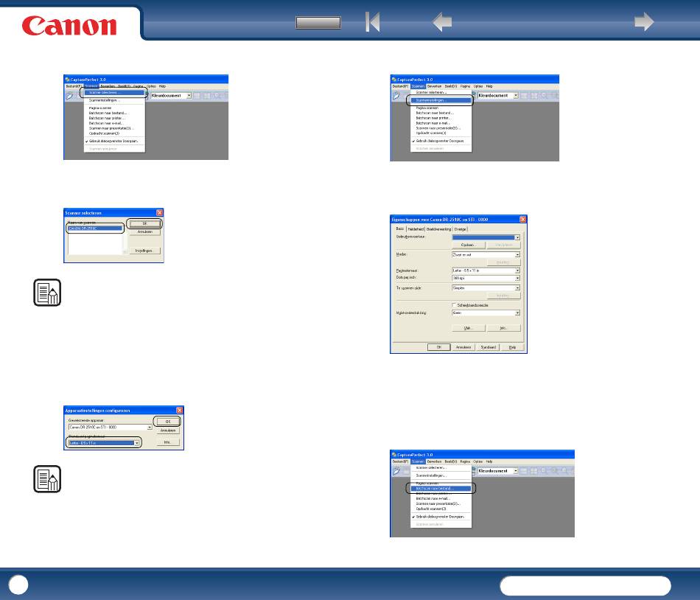
Task: Enable the Scheefstandcorrectie checkbox
Action: tap(454, 305)
